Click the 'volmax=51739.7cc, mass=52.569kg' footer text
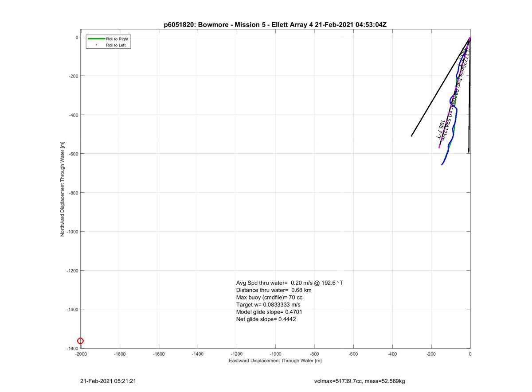This screenshot has height=392, width=532. (x=360, y=381)
